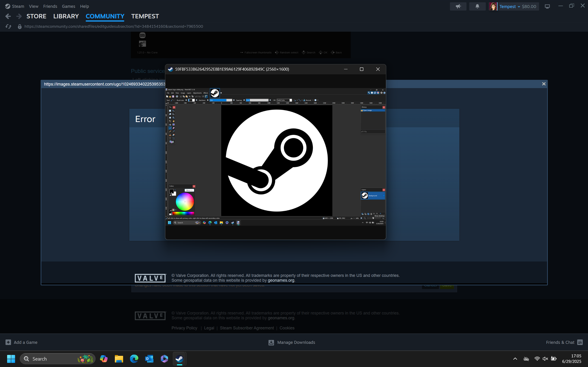
Task: Switch to the LIBRARY tab
Action: coord(66,16)
